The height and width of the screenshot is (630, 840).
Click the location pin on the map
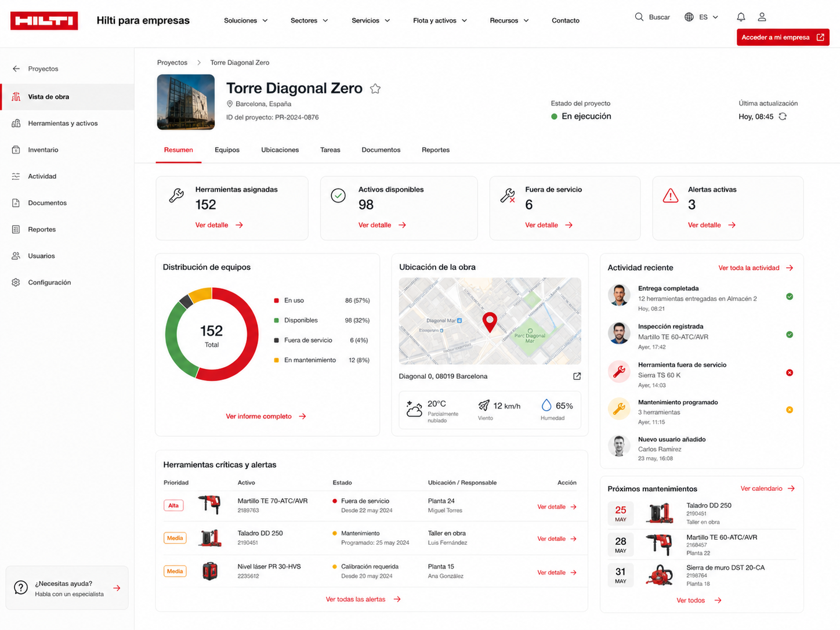[490, 322]
